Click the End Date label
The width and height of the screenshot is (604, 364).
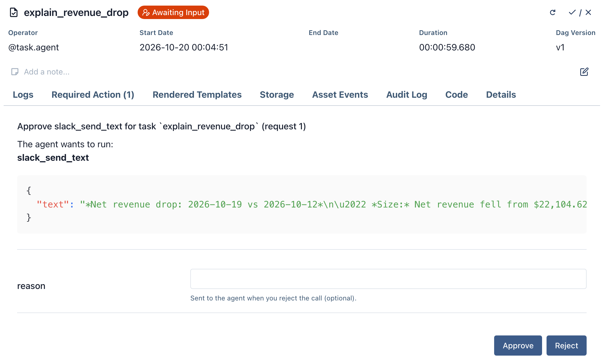click(x=323, y=33)
